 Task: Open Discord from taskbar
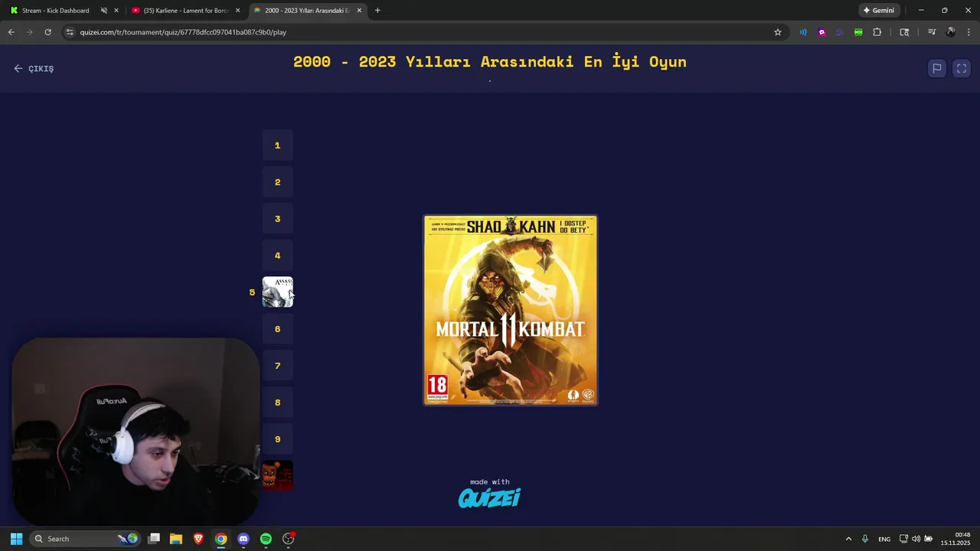pyautogui.click(x=243, y=539)
